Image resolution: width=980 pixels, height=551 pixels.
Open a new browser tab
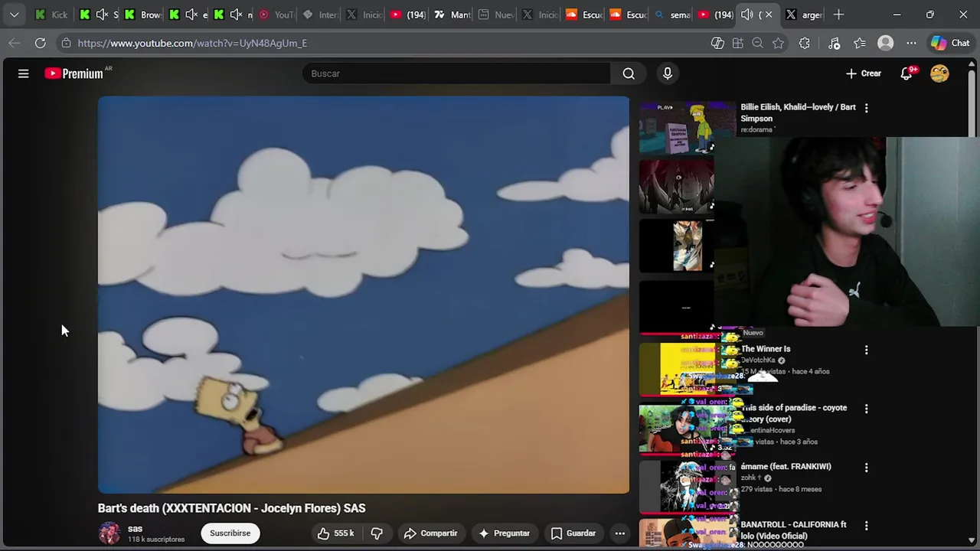[x=838, y=15]
